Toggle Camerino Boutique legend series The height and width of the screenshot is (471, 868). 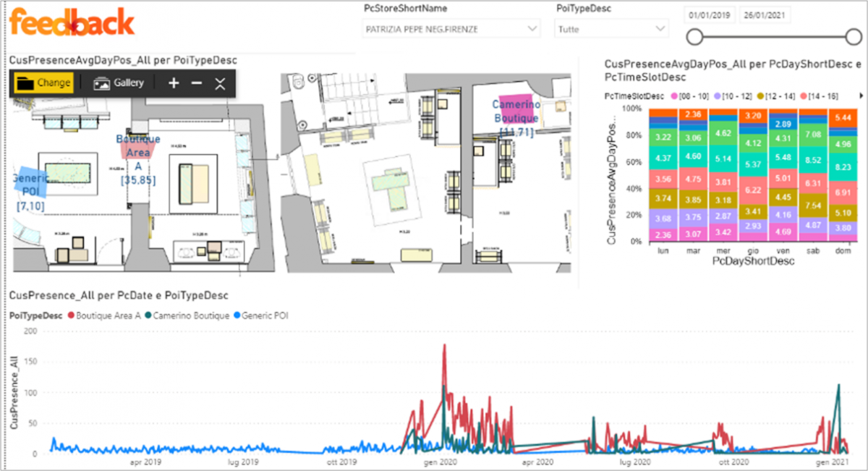(x=188, y=315)
